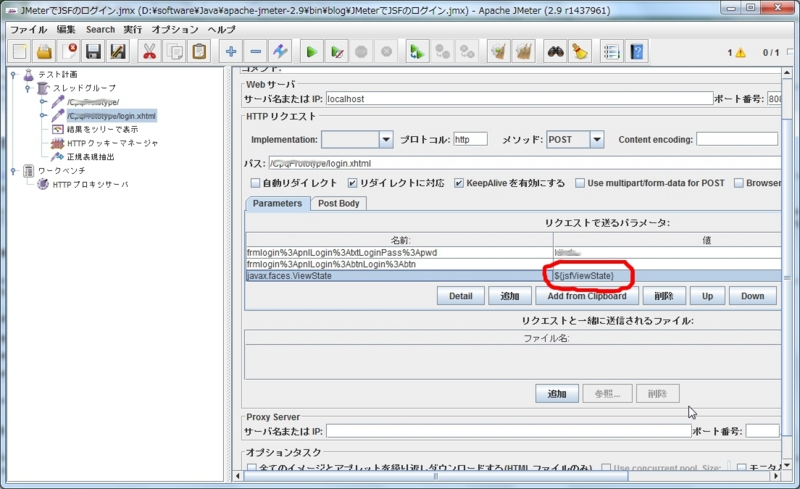Image resolution: width=800 pixels, height=489 pixels.
Task: Click the Function helper list icon
Action: point(611,52)
